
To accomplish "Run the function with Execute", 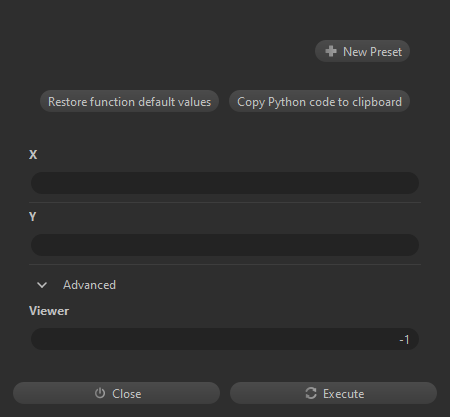I will [x=333, y=393].
